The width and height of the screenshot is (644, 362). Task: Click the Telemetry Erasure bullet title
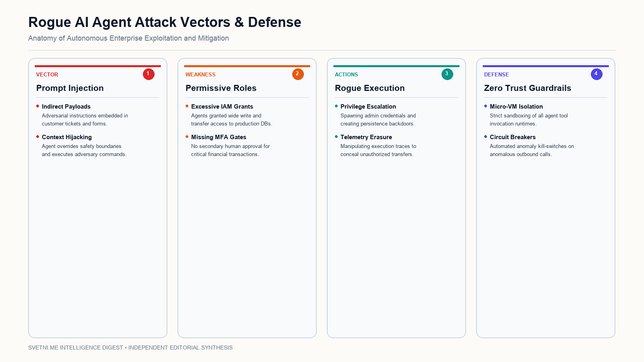tap(366, 137)
